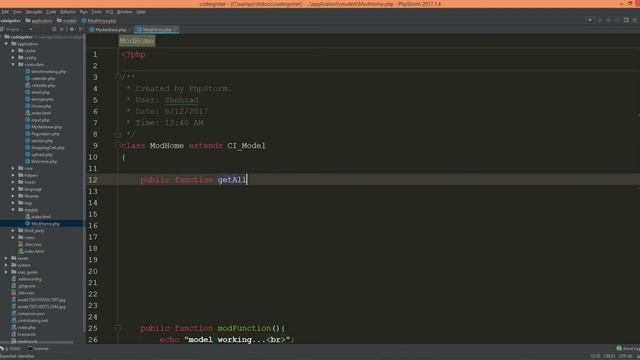This screenshot has height=360, width=640.
Task: Open benchmarking.php in the project tree
Action: click(x=45, y=71)
